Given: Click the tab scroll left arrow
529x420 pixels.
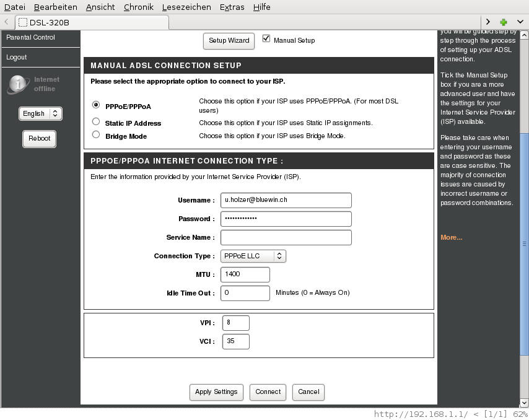Looking at the screenshot, I should [x=6, y=22].
